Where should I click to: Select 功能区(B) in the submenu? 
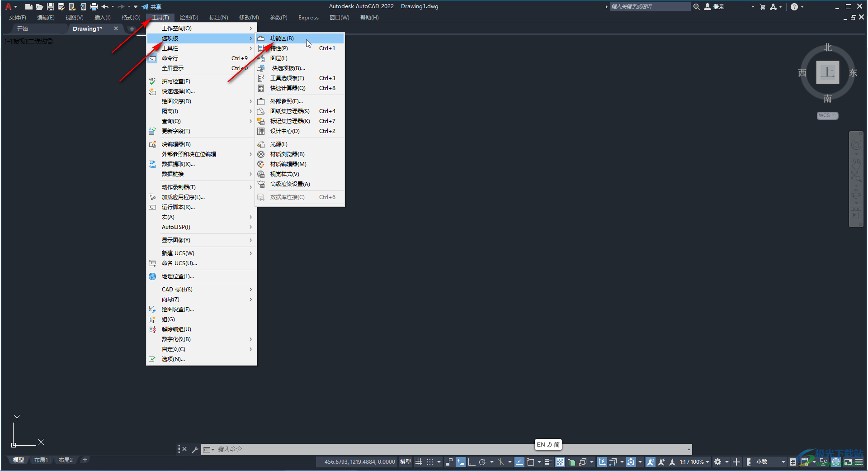click(x=300, y=38)
